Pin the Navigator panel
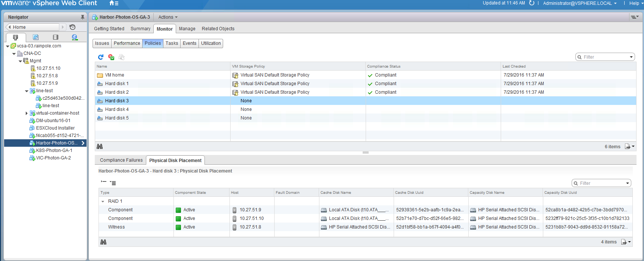This screenshot has width=644, height=261. pos(82,17)
